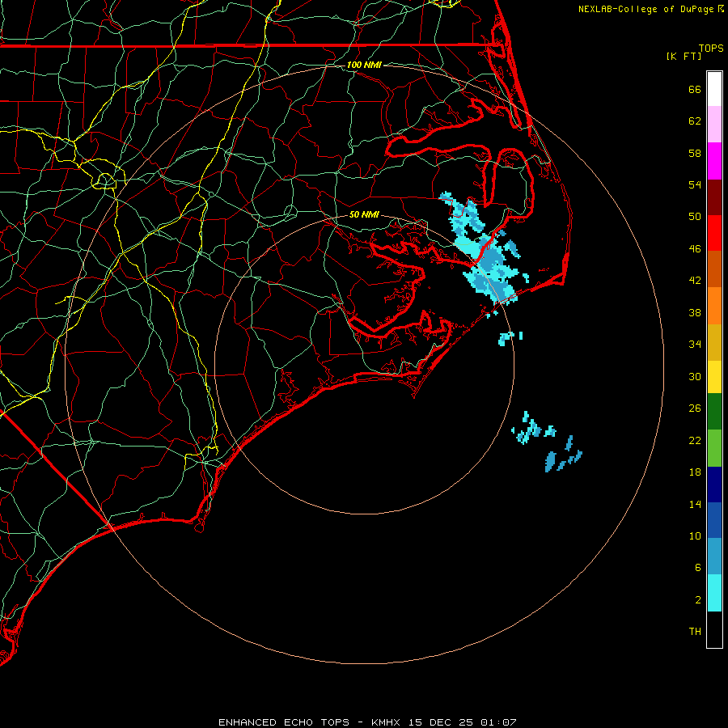This screenshot has width=728, height=728.
Task: Click the medium blue 10 kft swatch
Action: 714,520
